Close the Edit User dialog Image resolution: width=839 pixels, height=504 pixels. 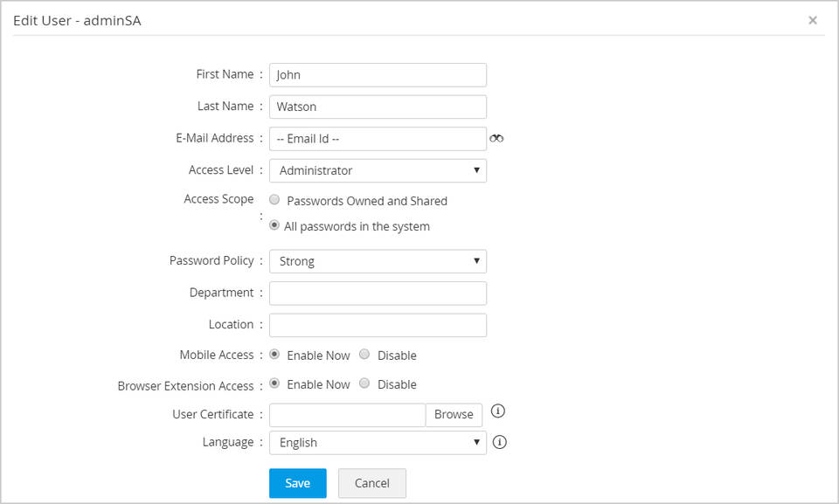tap(814, 19)
